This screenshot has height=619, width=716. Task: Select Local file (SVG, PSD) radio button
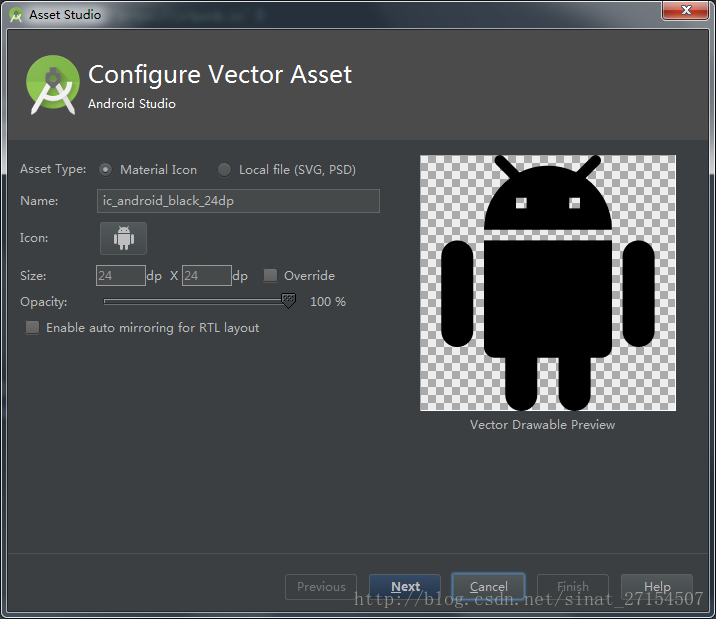point(224,170)
